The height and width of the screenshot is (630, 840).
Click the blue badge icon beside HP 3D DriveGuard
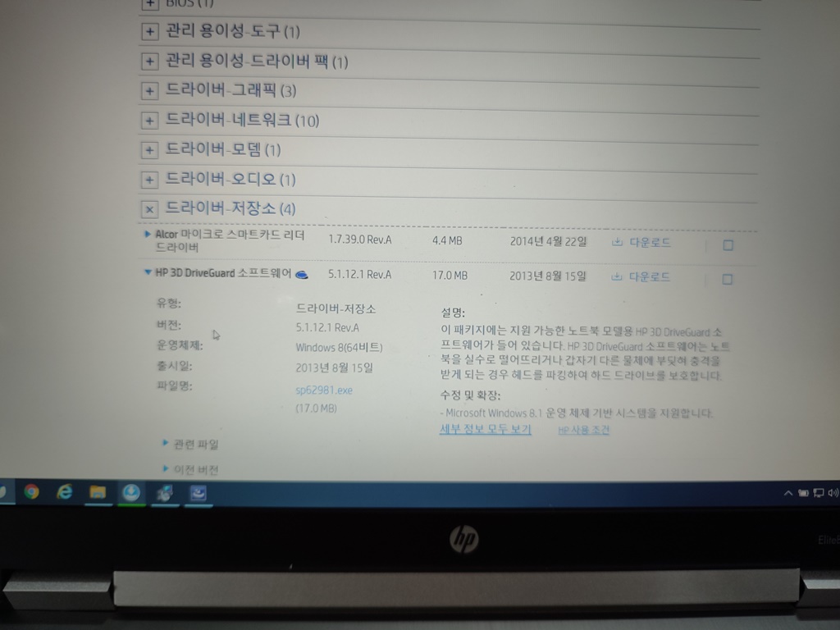pyautogui.click(x=302, y=275)
